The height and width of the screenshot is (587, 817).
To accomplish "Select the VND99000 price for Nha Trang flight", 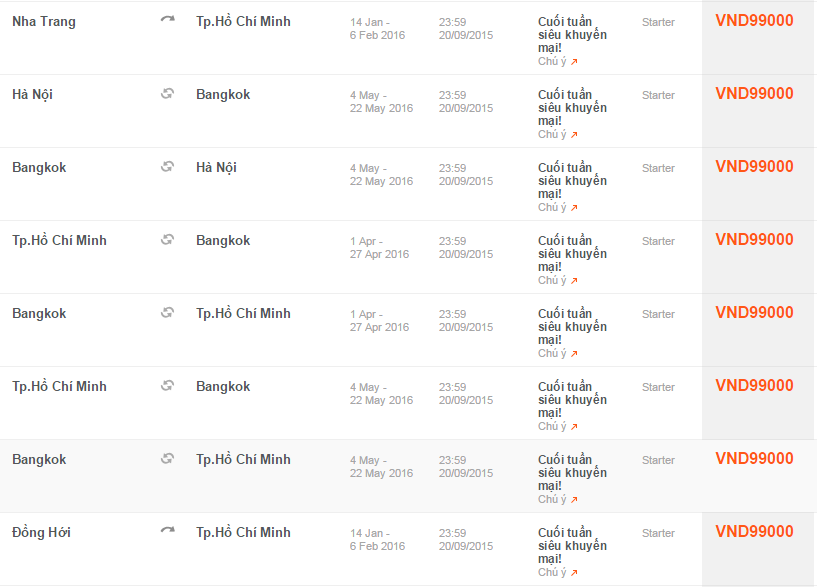I will tap(754, 21).
